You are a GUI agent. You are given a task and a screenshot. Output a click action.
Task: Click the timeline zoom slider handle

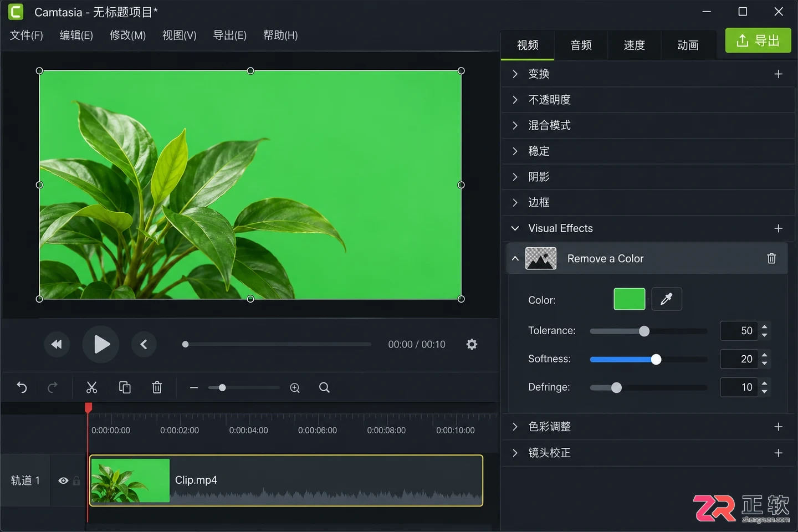pos(222,387)
